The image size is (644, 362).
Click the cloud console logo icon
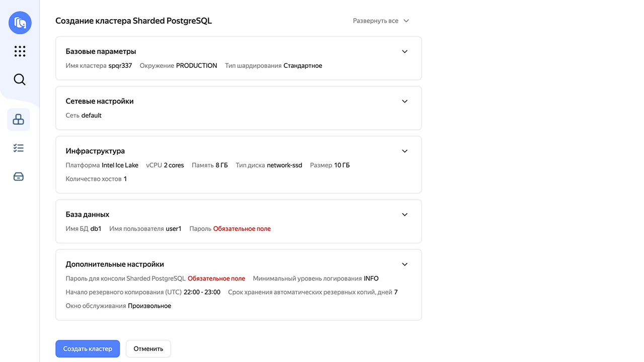[20, 23]
